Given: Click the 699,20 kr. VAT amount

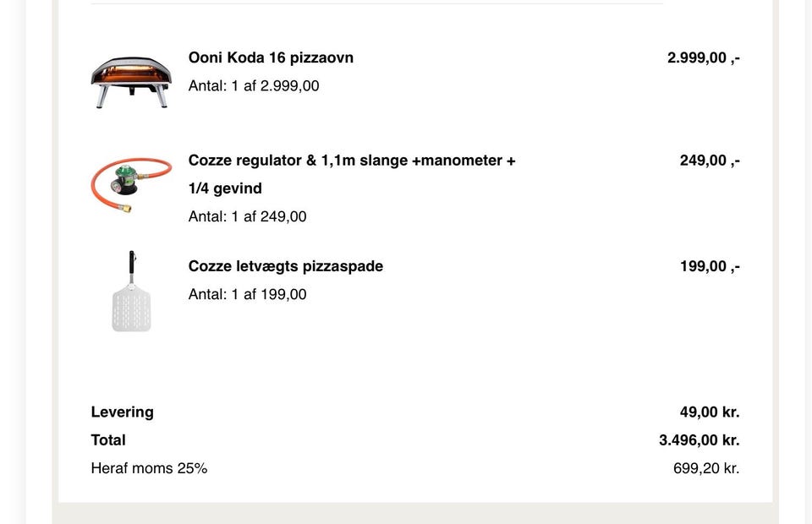Looking at the screenshot, I should [706, 468].
